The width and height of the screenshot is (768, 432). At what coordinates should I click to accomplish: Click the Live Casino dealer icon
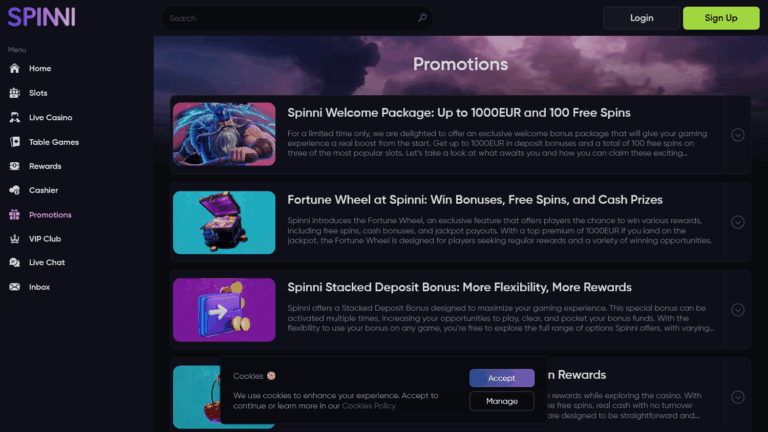pyautogui.click(x=15, y=118)
